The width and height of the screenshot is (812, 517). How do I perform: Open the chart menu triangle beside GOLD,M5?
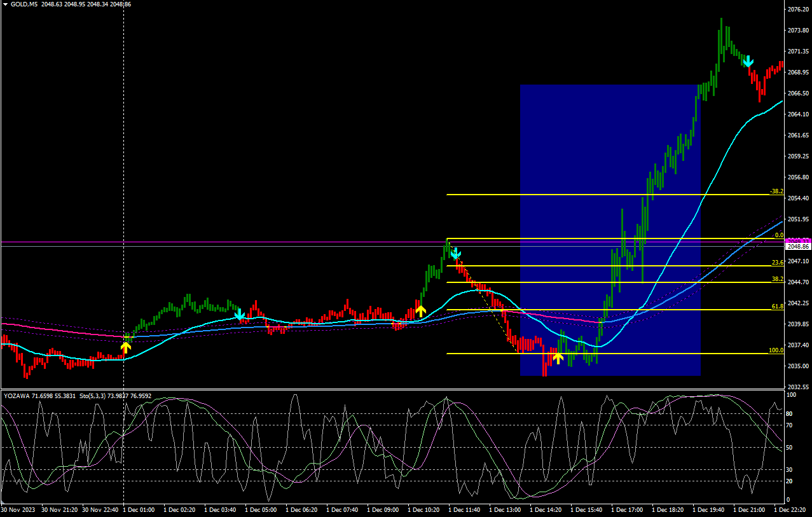[x=5, y=4]
